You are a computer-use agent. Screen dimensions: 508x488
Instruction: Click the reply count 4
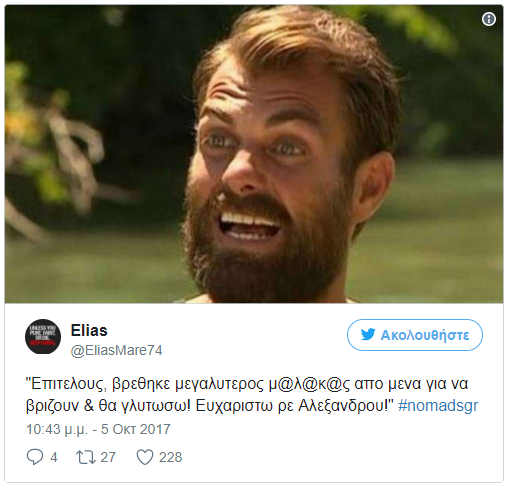click(54, 457)
